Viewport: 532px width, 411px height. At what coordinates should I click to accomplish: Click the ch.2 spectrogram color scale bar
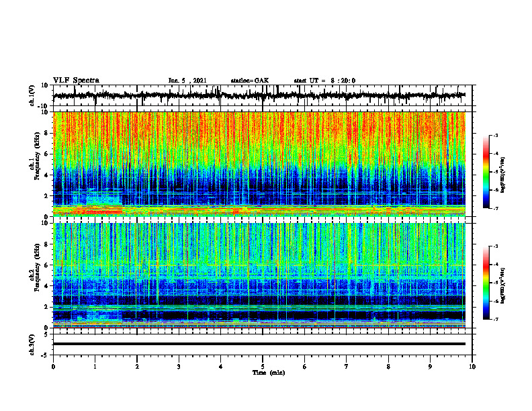coord(486,283)
